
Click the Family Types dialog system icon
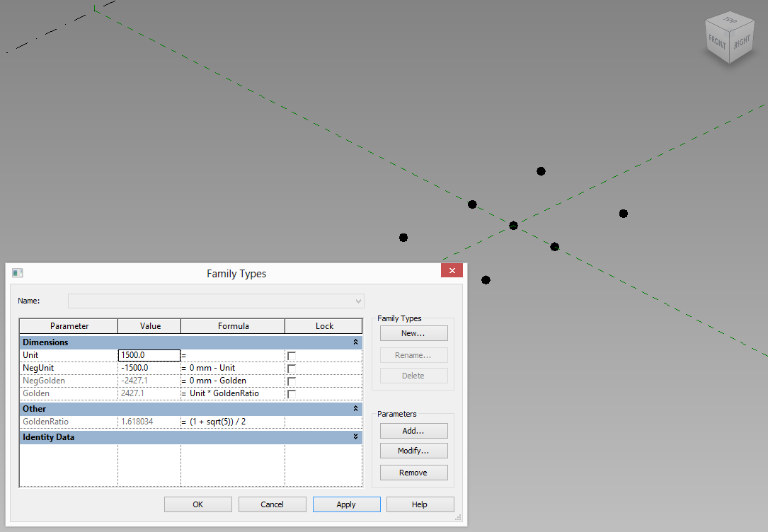coord(17,272)
